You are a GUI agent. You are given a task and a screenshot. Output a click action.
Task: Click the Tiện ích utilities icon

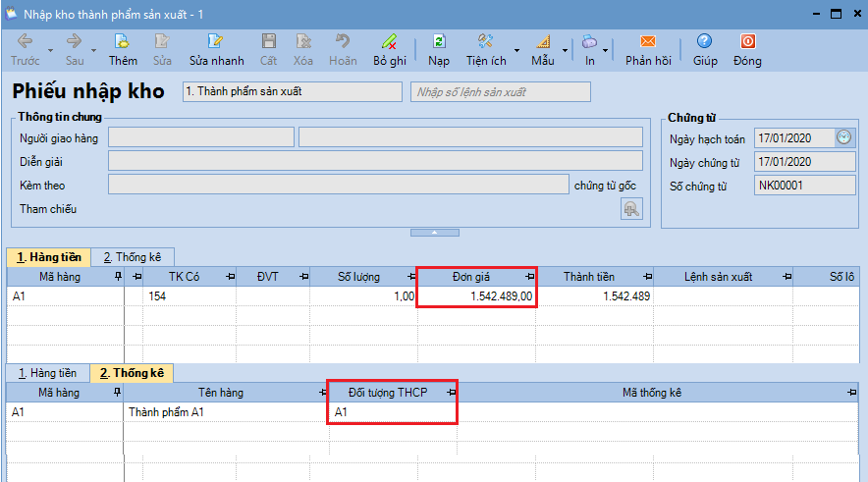tap(485, 42)
